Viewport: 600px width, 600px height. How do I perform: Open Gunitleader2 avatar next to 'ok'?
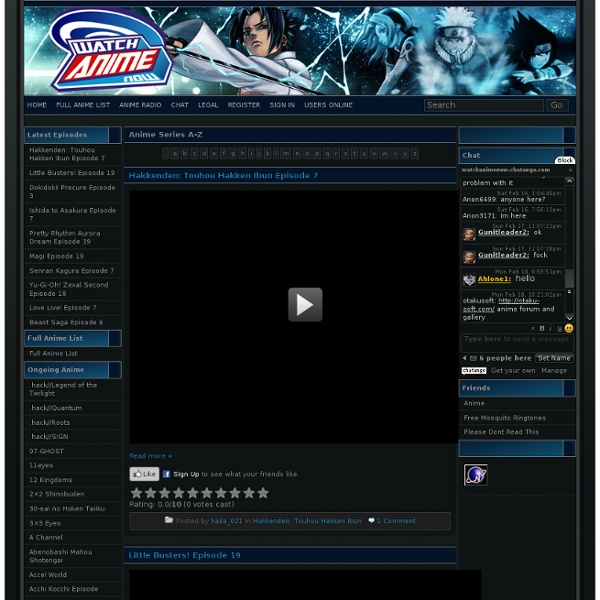469,234
